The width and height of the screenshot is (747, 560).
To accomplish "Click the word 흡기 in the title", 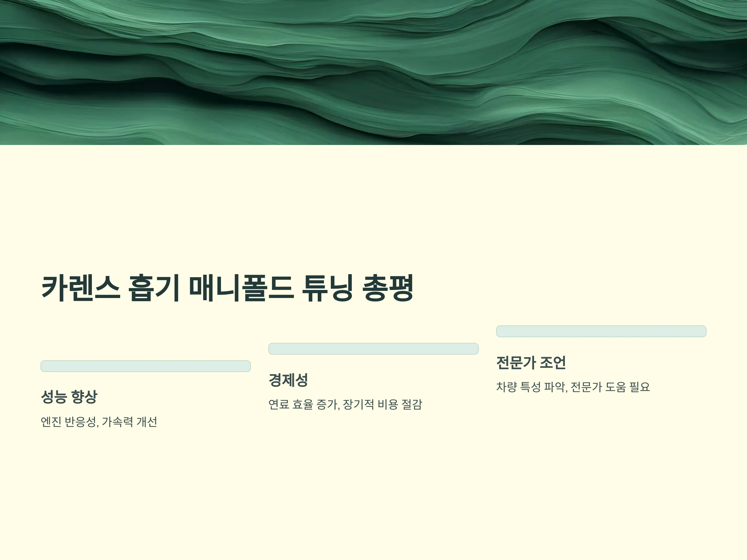I will [x=154, y=288].
